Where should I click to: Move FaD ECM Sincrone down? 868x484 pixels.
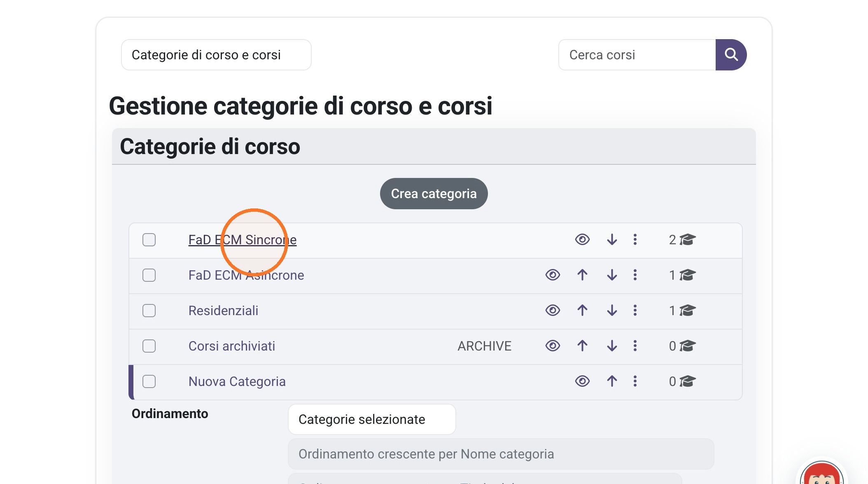[612, 240]
